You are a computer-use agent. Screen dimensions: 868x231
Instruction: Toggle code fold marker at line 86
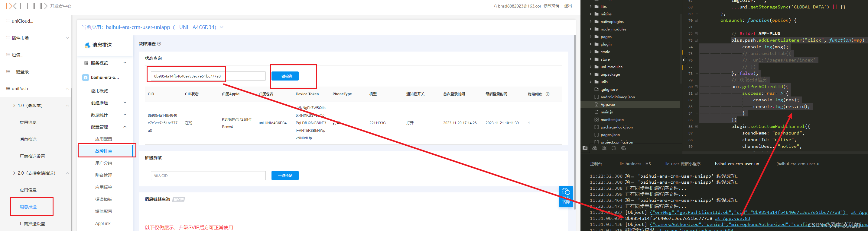click(696, 127)
